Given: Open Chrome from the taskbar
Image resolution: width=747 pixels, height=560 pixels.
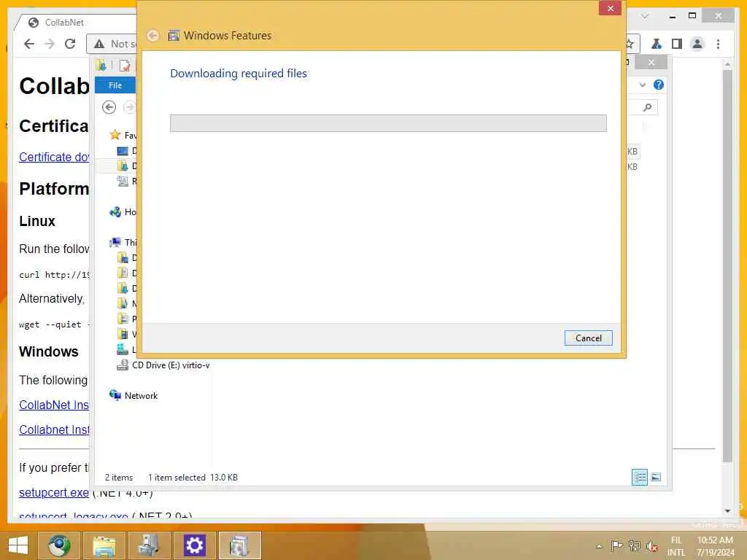Looking at the screenshot, I should (59, 545).
